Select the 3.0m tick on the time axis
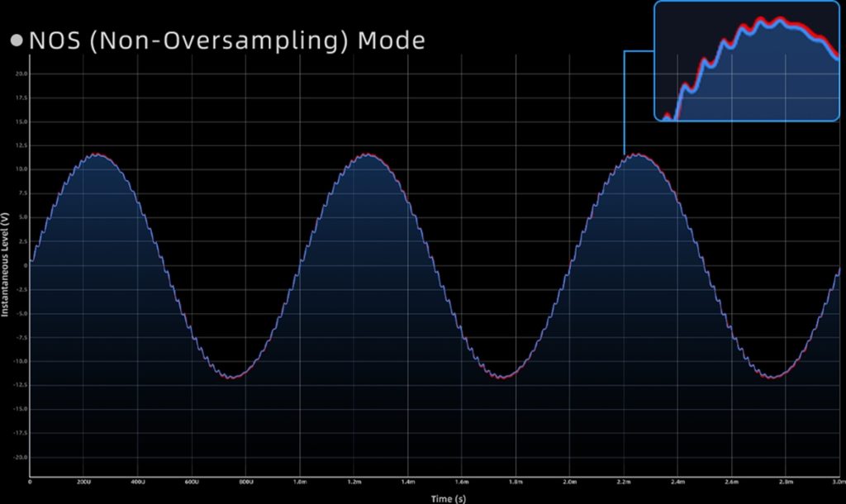 pos(837,481)
